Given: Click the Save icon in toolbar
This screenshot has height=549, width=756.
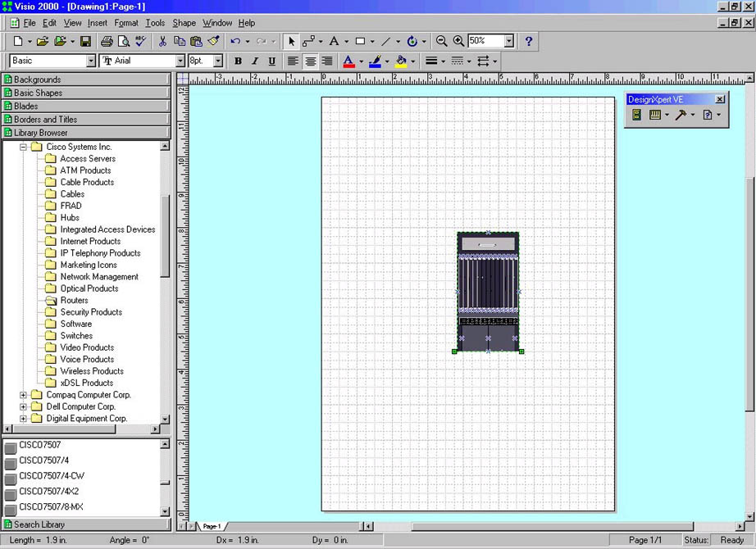Looking at the screenshot, I should [85, 41].
